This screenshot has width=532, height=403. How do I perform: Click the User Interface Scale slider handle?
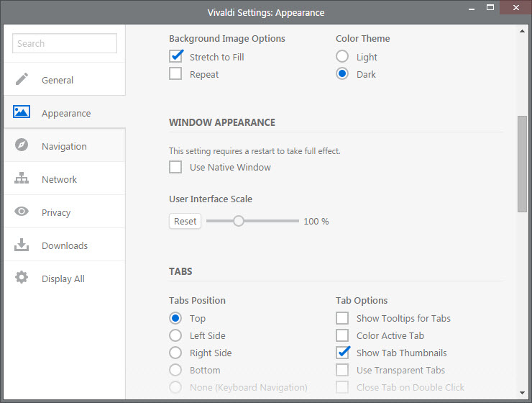[x=239, y=221]
